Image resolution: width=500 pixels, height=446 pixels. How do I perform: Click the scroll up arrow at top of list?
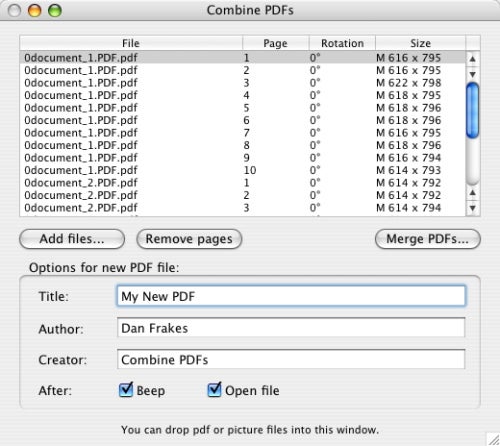(473, 59)
